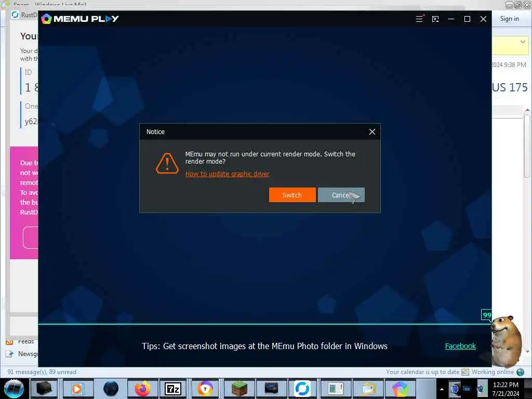Click the MEmu mini-window mode icon

coord(435,19)
